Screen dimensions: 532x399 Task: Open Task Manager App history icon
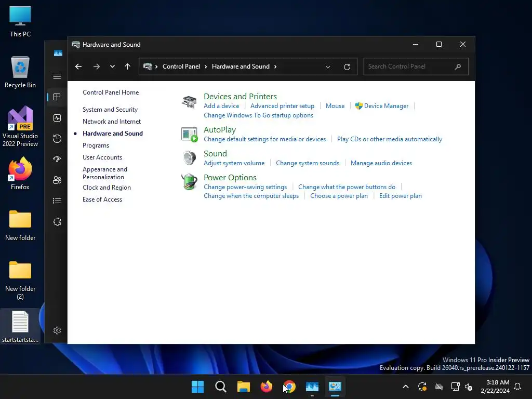pos(57,138)
